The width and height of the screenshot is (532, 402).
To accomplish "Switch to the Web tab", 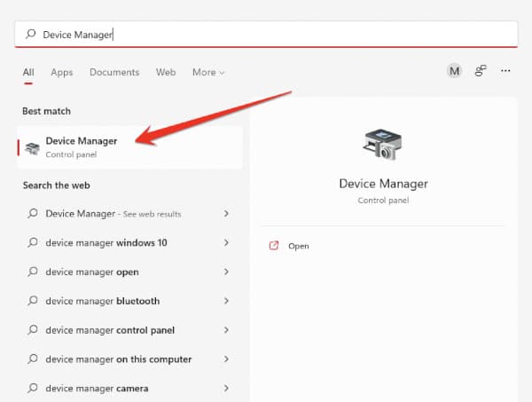I will 166,72.
